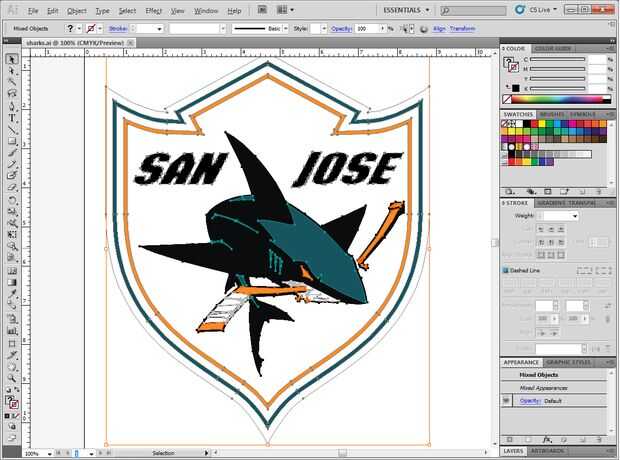The width and height of the screenshot is (620, 460).
Task: Select the Artboard tool
Action: [12, 343]
